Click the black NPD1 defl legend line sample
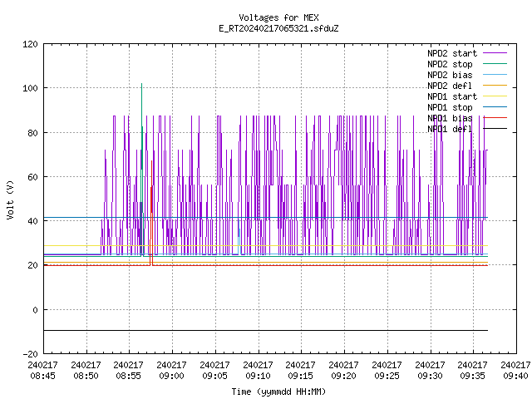 click(495, 129)
